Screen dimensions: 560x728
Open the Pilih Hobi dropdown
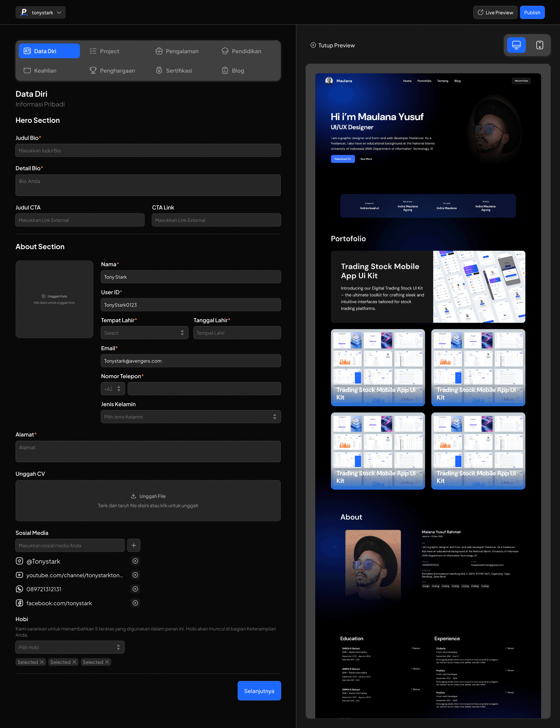pyautogui.click(x=70, y=647)
